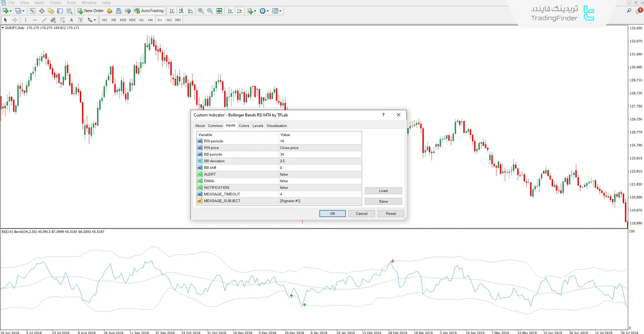This screenshot has width=644, height=334.
Task: Toggle chart Auto Scroll button
Action: [x=230, y=11]
